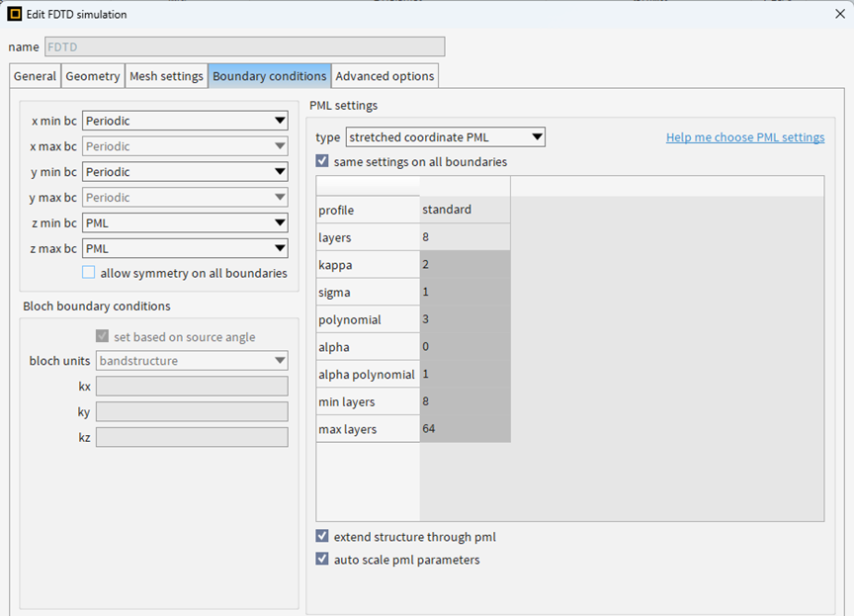Open Help me choose PML settings link

click(x=745, y=137)
